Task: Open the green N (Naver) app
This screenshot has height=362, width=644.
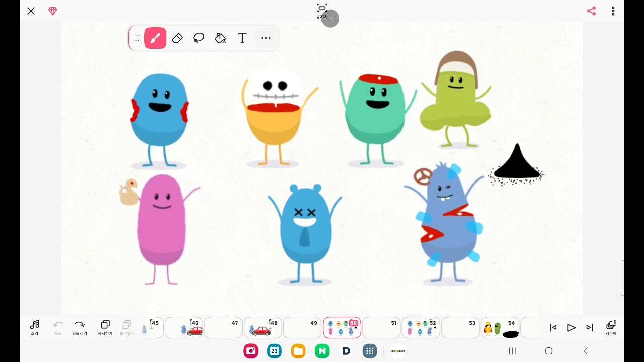Action: [x=322, y=351]
